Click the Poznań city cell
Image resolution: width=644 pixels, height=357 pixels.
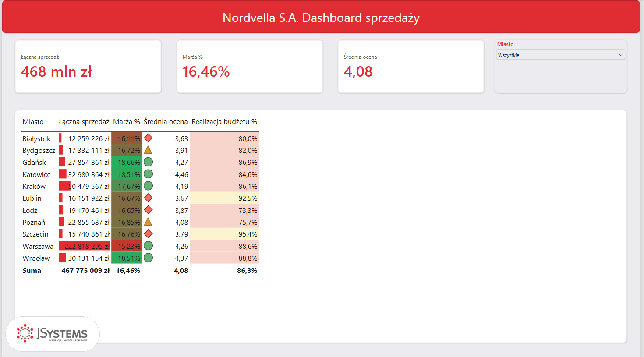tap(34, 222)
